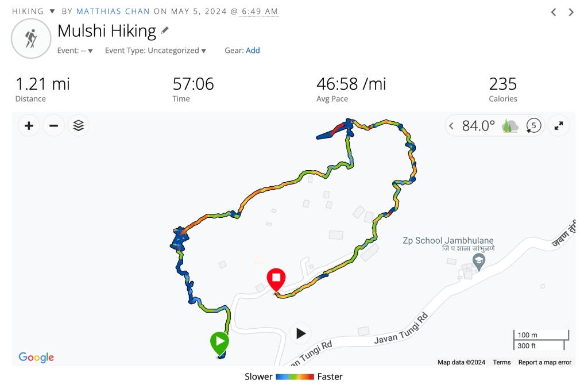Edit the Mulshi Hiking title

pos(165,30)
